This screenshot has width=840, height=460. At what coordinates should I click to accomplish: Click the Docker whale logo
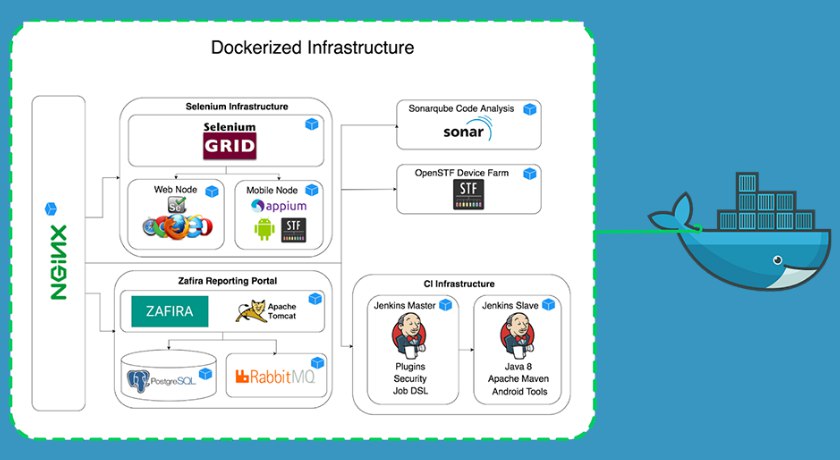click(x=740, y=231)
